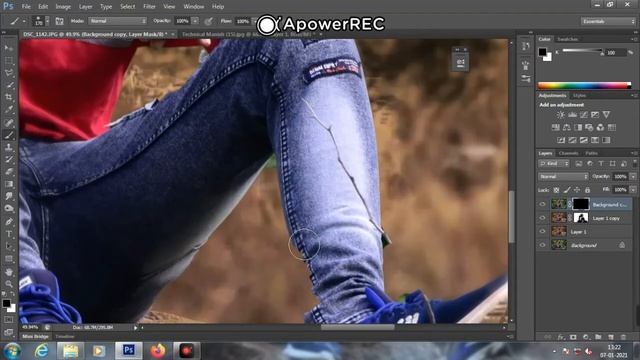Open the brush Mode dropdown in options bar
This screenshot has width=640, height=360.
point(118,21)
